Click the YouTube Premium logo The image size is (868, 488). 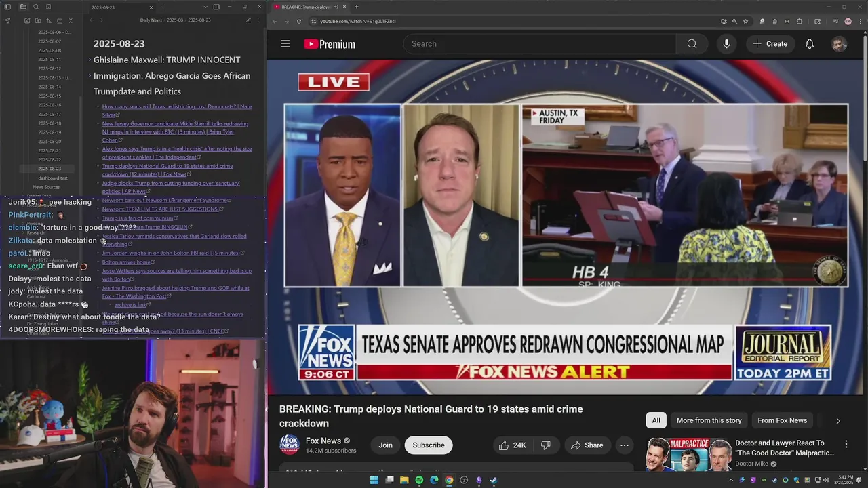[330, 44]
